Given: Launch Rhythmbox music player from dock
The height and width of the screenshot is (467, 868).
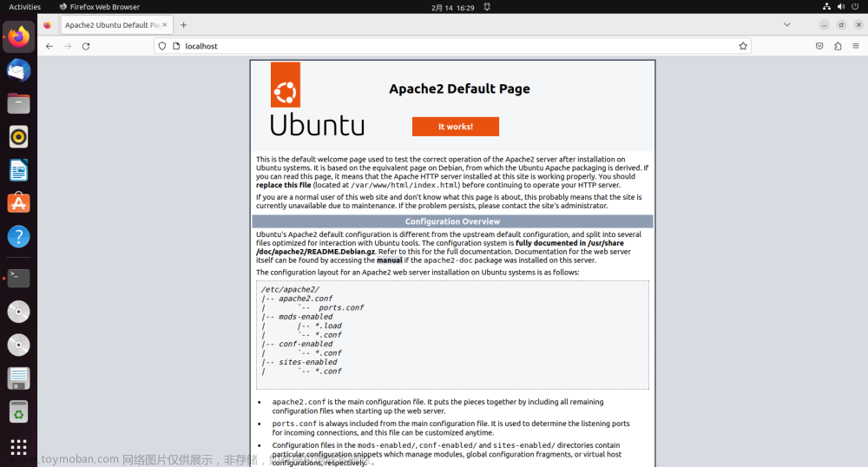Looking at the screenshot, I should [x=18, y=136].
